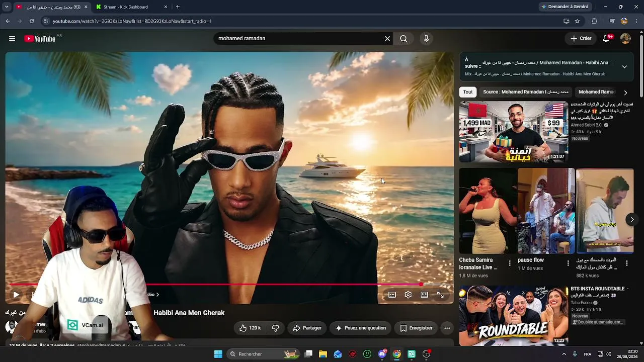Click the URL address bar
The image size is (644, 362).
tap(302, 21)
